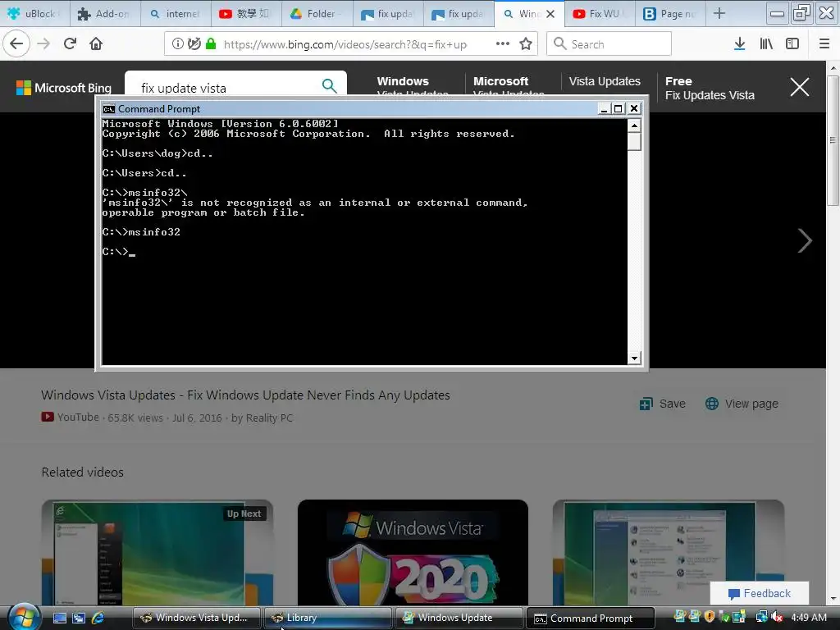Toggle the Firefox sidebar icon
Screen dimensions: 840x630
(x=792, y=44)
